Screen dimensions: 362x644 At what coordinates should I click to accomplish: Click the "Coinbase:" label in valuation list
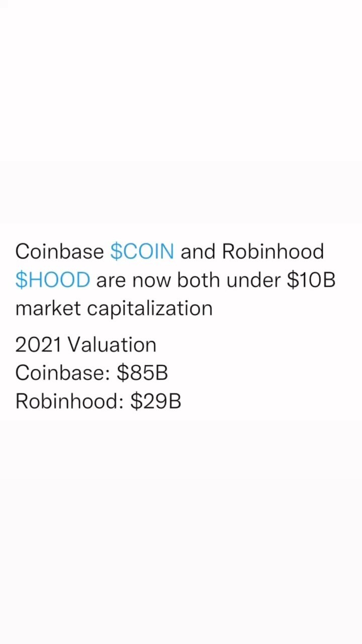(x=63, y=373)
